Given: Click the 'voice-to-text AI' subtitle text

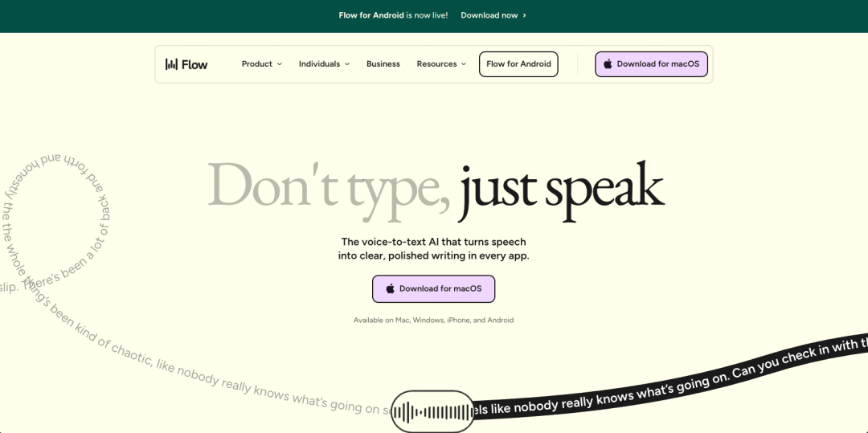Looking at the screenshot, I should coord(433,249).
